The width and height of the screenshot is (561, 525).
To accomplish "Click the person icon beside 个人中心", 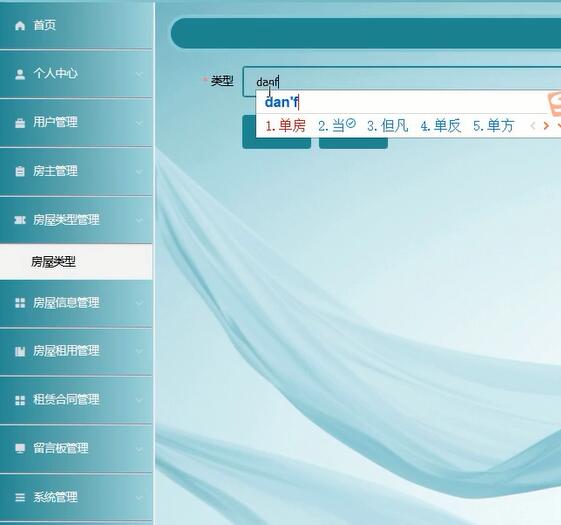I will point(20,74).
